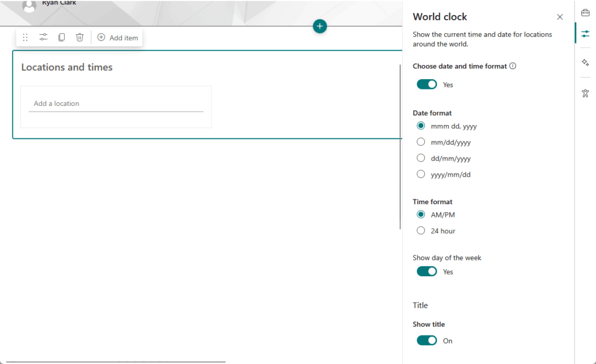The height and width of the screenshot is (364, 596).
Task: Toggle Choose date and time format switch
Action: pos(427,84)
